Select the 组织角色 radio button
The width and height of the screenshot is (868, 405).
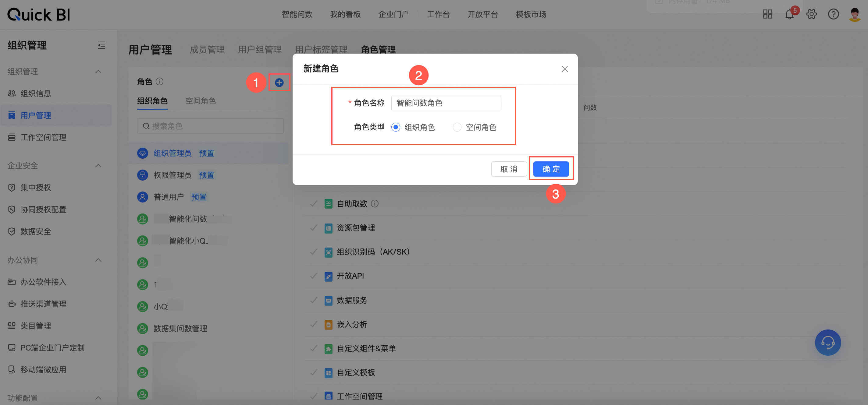396,127
